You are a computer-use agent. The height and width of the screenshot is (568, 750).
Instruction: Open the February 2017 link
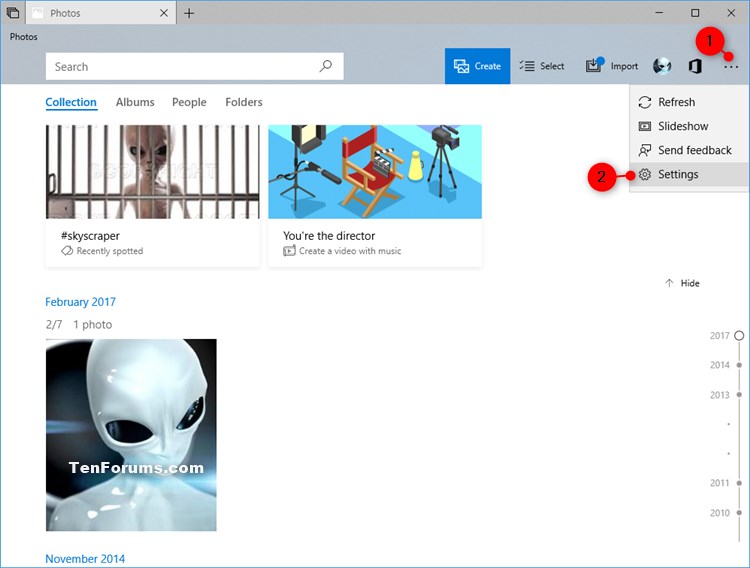(80, 302)
